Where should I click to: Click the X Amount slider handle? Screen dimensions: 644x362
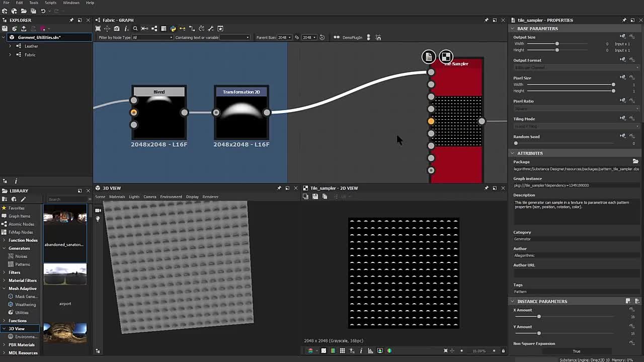[x=539, y=317]
